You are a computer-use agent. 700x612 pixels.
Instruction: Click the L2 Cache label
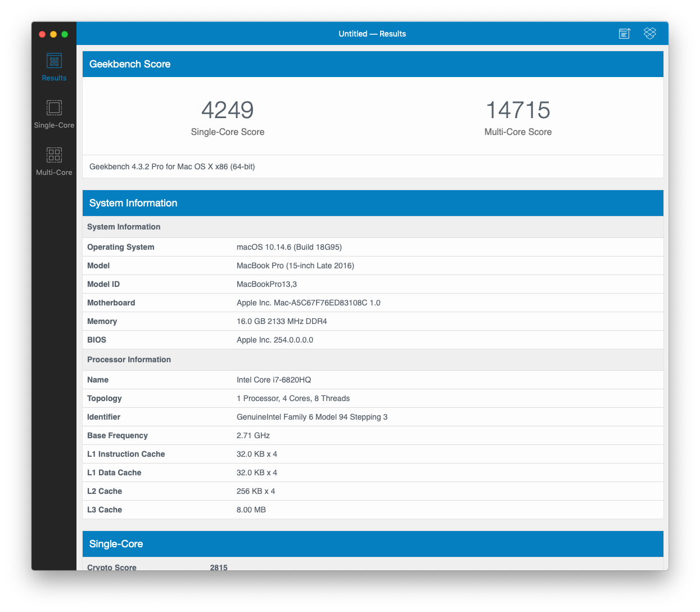click(x=105, y=491)
